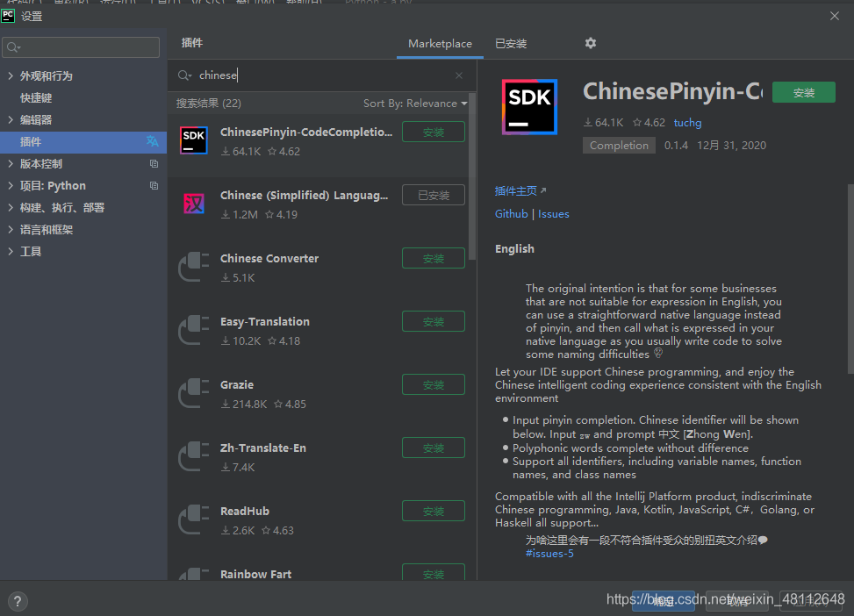Screen dimensions: 854x616
Task: Select the Easy-Translation plugin name
Action: 265,321
